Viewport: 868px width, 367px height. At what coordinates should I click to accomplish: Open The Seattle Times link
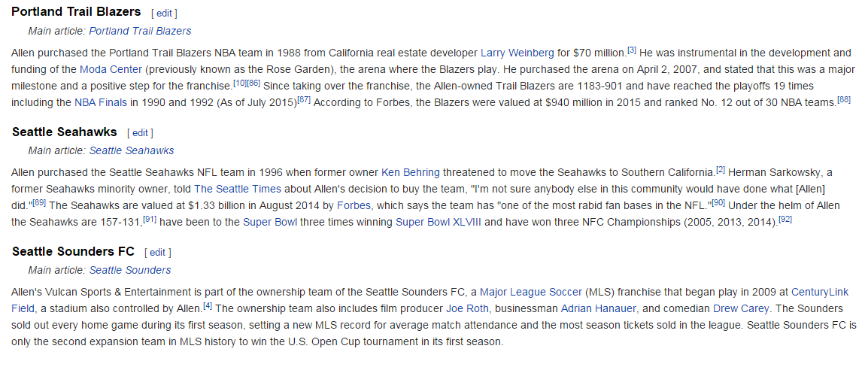(x=238, y=189)
